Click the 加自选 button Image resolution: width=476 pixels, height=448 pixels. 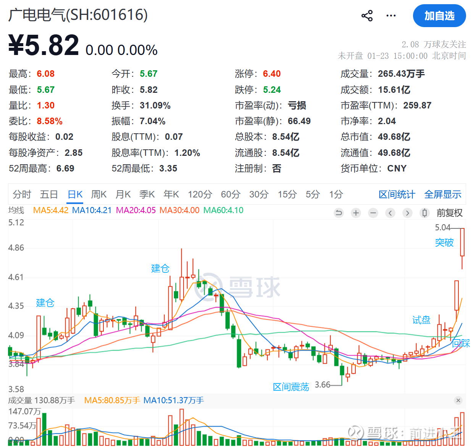pos(439,16)
